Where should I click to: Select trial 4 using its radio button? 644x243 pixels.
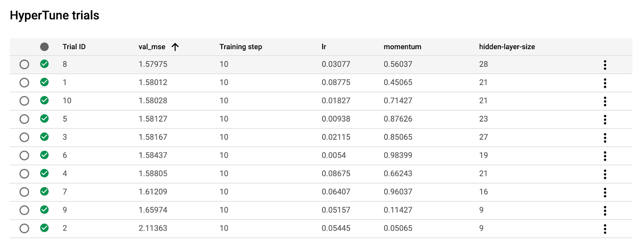coord(24,174)
